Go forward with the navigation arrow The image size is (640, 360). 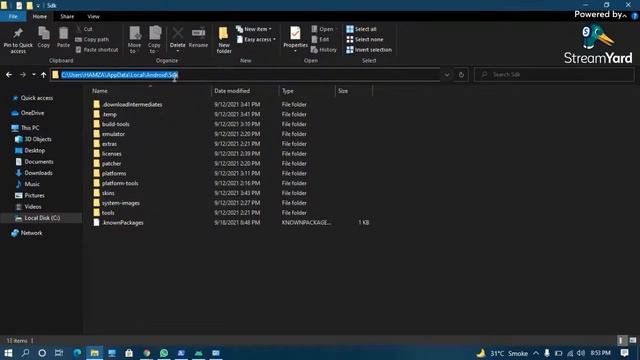click(23, 75)
